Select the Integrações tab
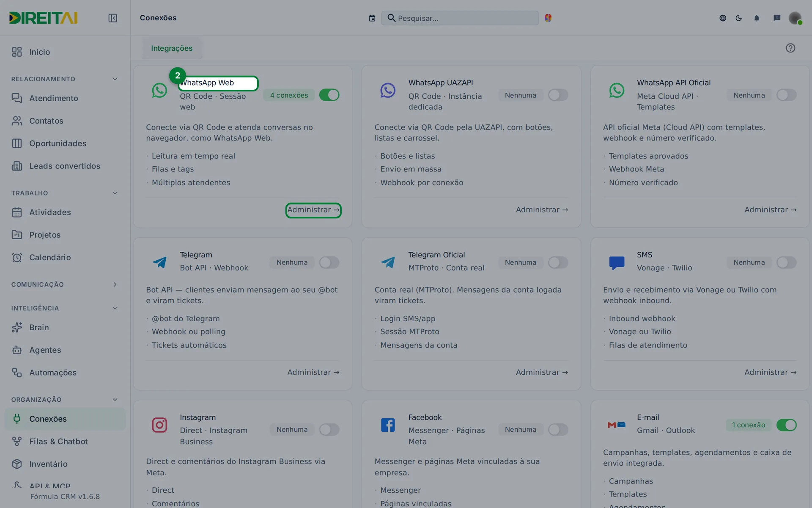The width and height of the screenshot is (812, 508). 172,48
